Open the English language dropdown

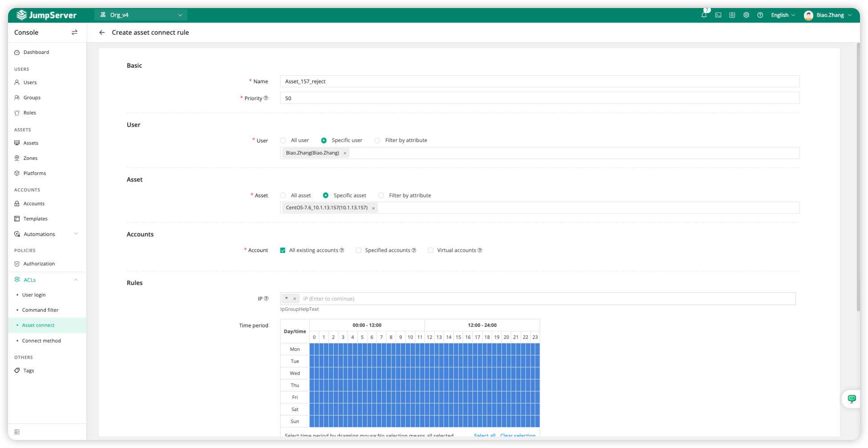pyautogui.click(x=783, y=15)
